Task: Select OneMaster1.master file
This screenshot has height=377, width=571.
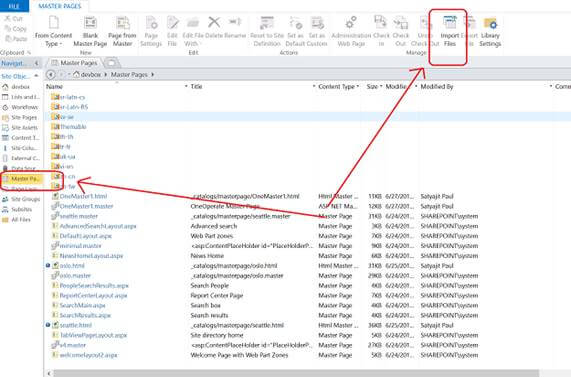Action: pos(86,206)
